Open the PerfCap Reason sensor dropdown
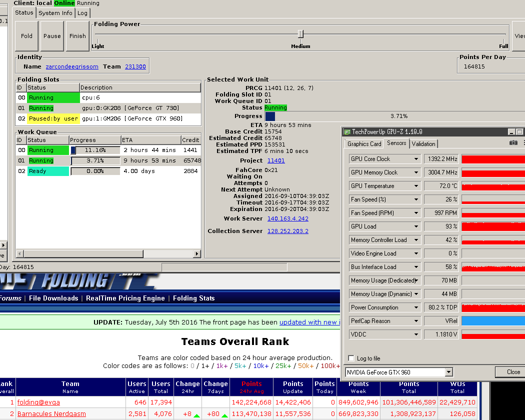Image resolution: width=525 pixels, height=420 pixels. [x=416, y=321]
